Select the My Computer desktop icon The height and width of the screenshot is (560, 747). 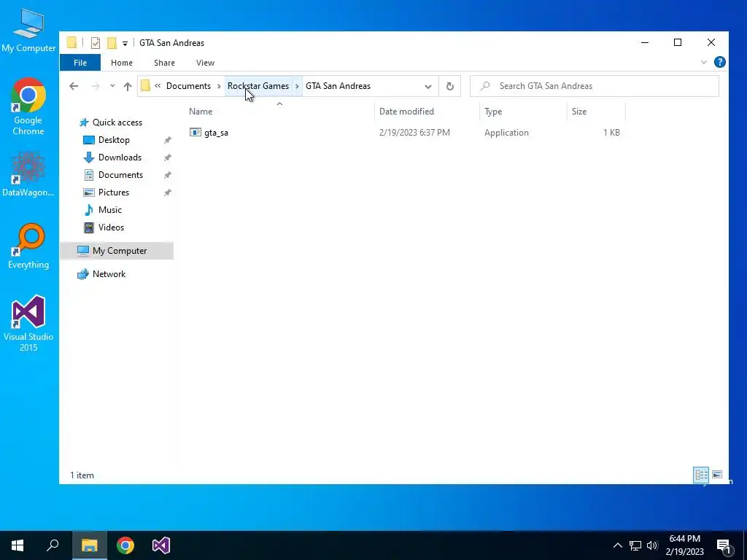(x=28, y=30)
